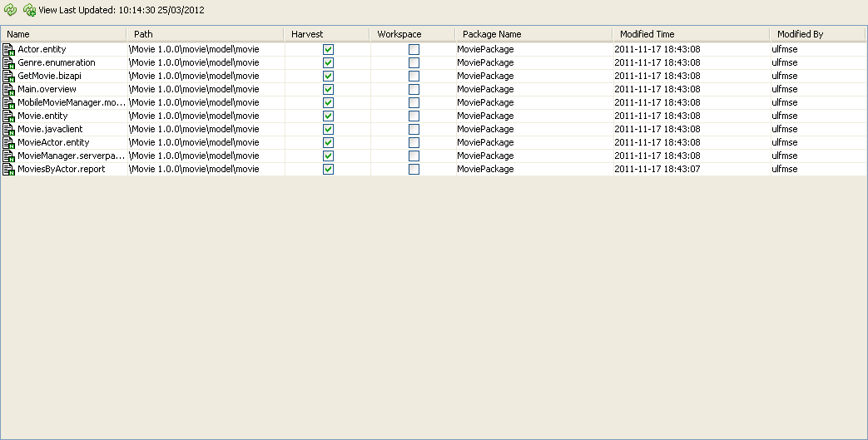Click the file icon beside MoviesByActor.report
Viewport: 868px width, 440px height.
9,170
